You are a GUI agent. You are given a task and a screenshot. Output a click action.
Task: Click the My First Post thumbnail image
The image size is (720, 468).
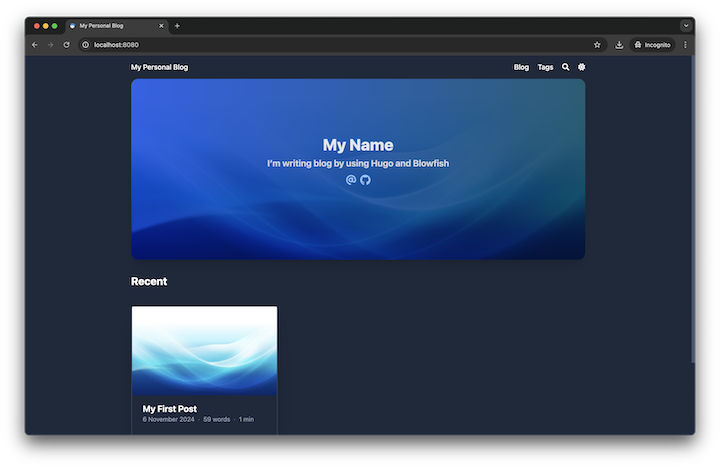click(x=204, y=350)
